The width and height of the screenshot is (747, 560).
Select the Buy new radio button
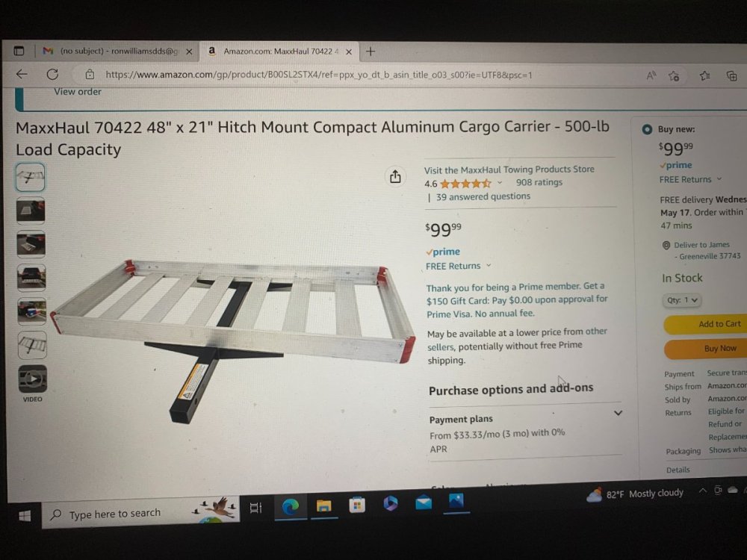tap(646, 129)
